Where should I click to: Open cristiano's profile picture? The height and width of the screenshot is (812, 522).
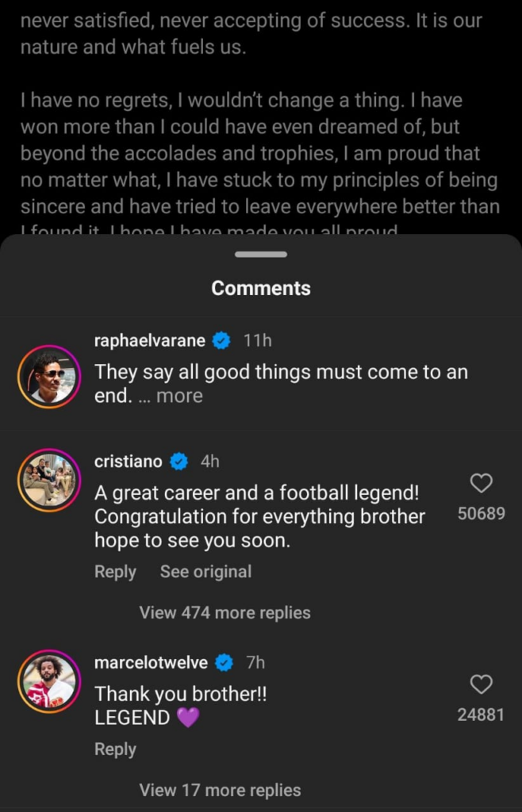(x=48, y=479)
